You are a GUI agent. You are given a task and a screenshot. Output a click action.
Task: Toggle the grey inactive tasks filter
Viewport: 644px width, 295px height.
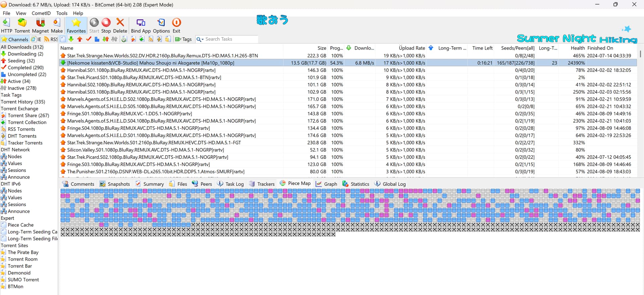tap(114, 39)
